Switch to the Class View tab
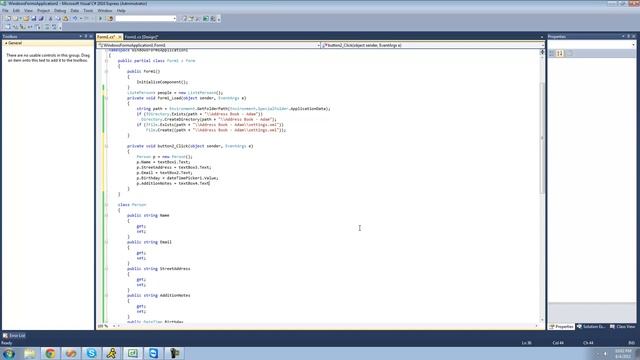 coord(623,327)
